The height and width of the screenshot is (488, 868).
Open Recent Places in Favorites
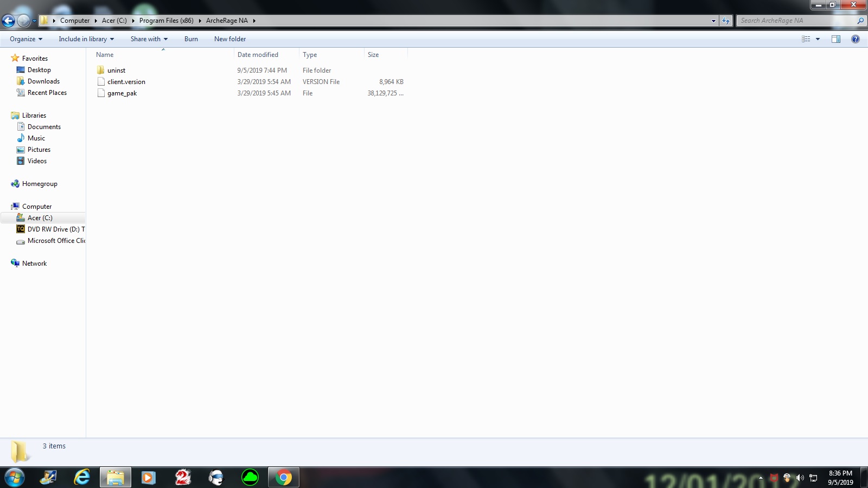(47, 93)
